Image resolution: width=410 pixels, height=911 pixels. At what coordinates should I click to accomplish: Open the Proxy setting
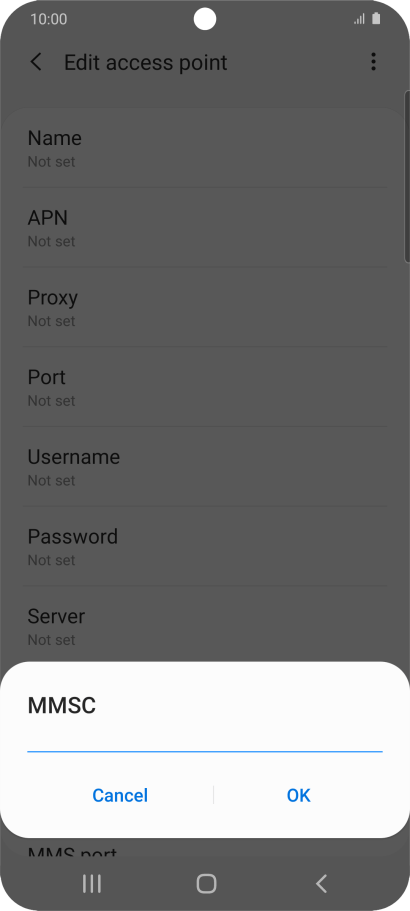click(205, 307)
